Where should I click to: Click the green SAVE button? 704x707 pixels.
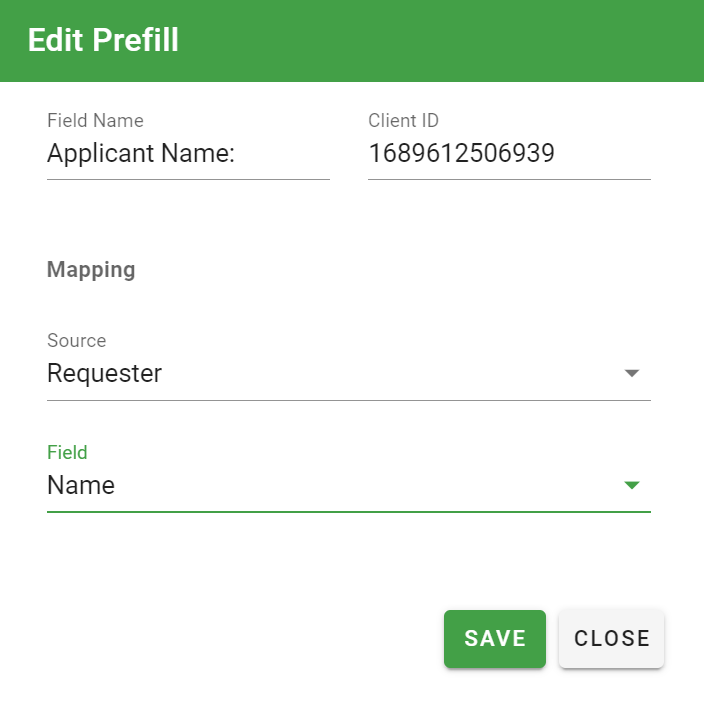[495, 639]
